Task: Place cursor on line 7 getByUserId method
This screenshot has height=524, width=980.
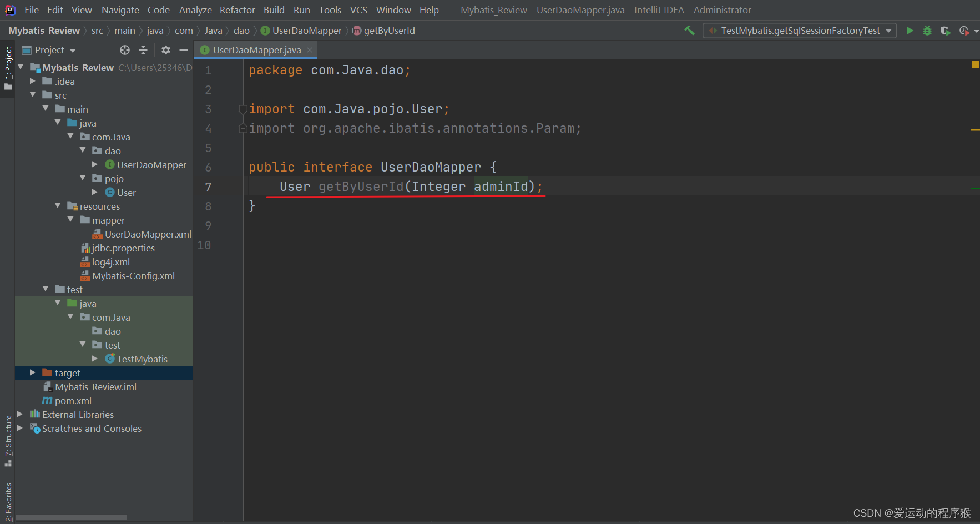Action: [x=361, y=187]
